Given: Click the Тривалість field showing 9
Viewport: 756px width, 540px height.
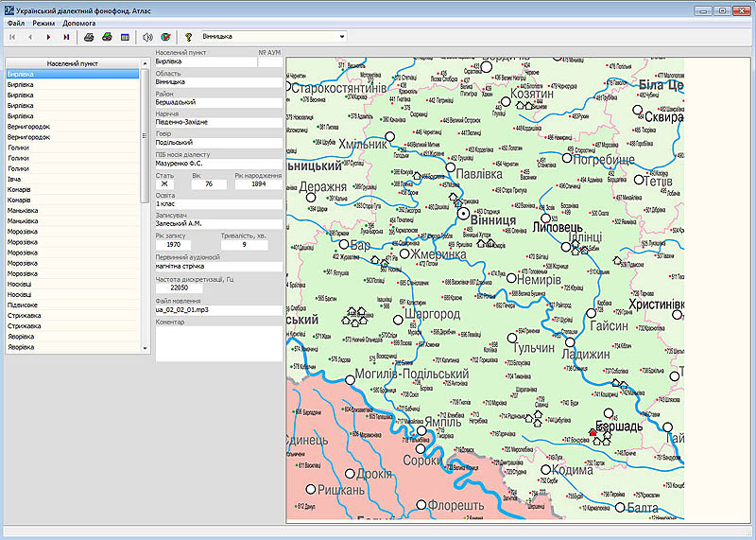Looking at the screenshot, I should [244, 245].
